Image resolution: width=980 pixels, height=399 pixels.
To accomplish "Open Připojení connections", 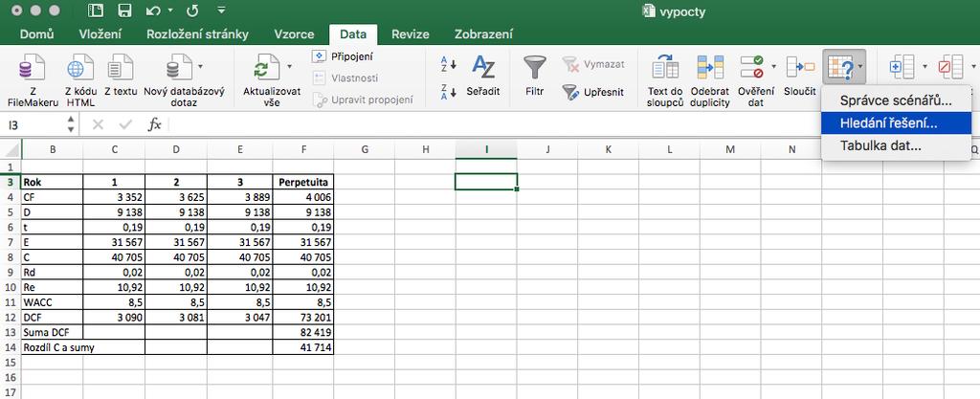I will tap(343, 56).
